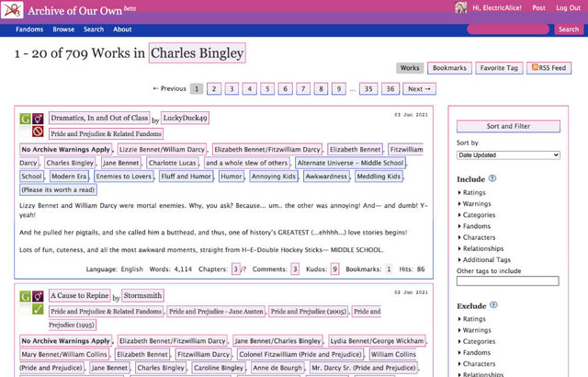Select the Works tab

click(x=410, y=68)
